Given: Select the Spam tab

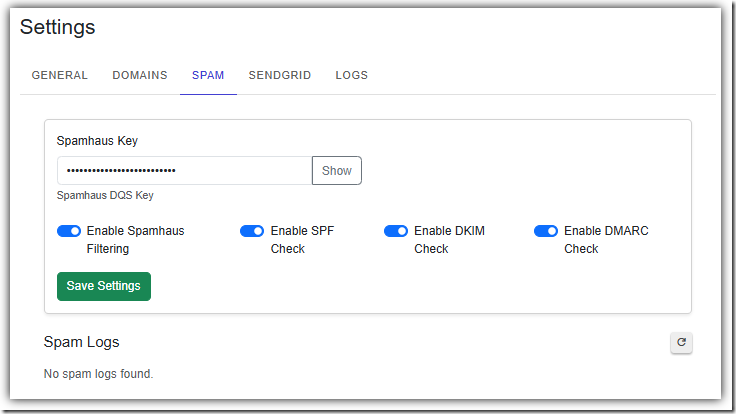Looking at the screenshot, I should click(208, 75).
